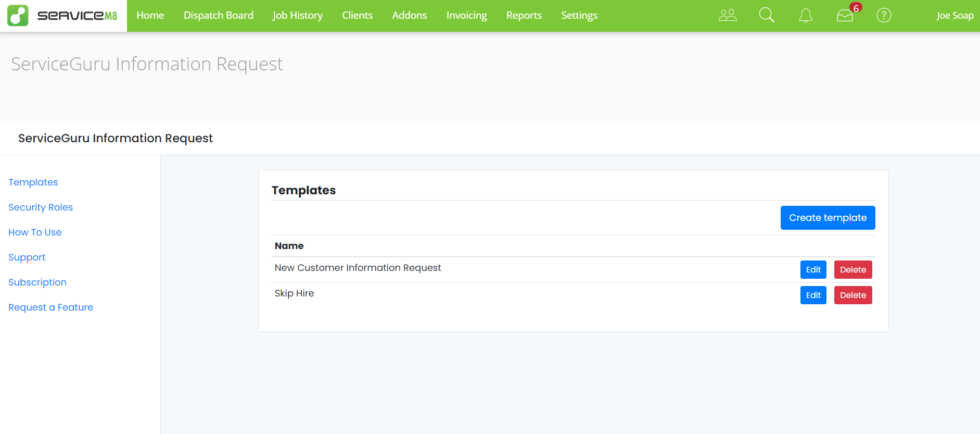Image resolution: width=980 pixels, height=434 pixels.
Task: Open the Joe Soap user menu
Action: click(955, 16)
